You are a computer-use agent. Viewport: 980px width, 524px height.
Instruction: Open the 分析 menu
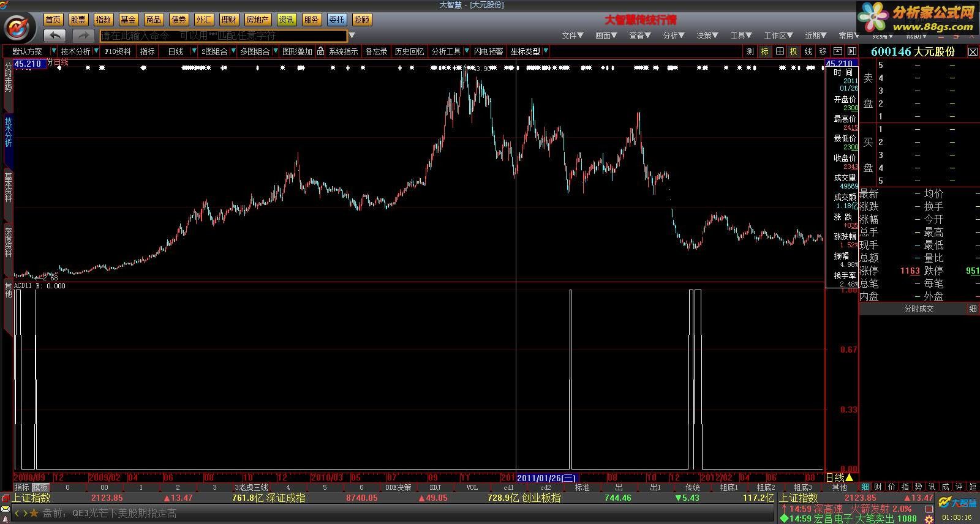tap(674, 36)
